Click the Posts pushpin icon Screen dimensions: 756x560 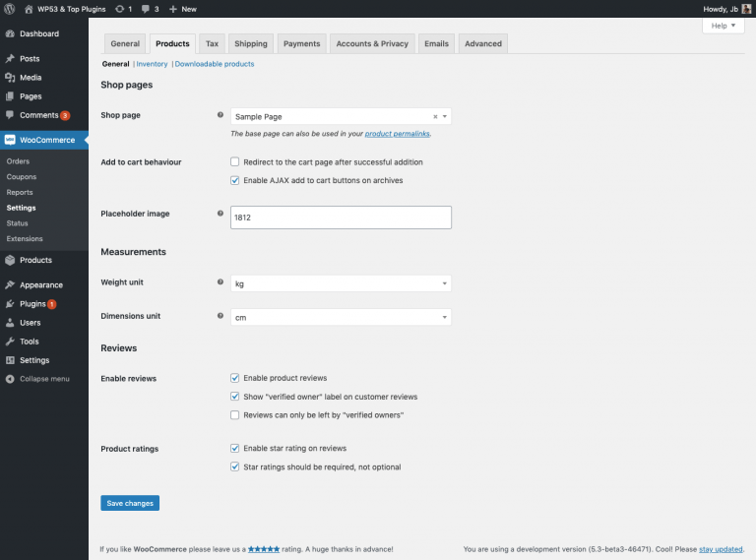[10, 59]
